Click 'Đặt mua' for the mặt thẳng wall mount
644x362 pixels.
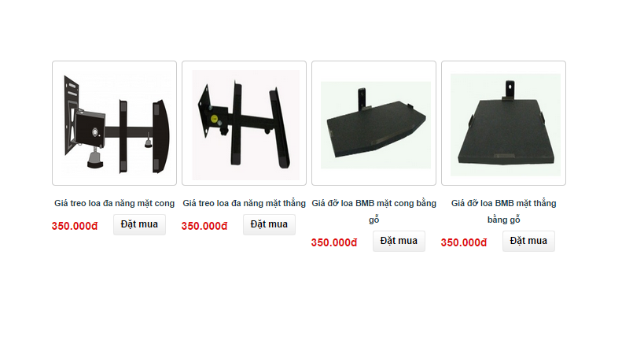click(269, 224)
